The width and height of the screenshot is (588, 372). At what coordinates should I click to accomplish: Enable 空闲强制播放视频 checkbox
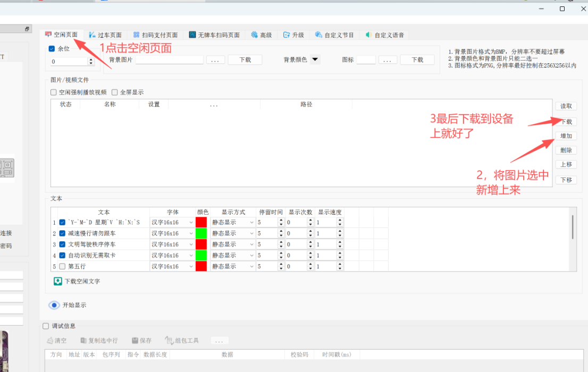[54, 92]
